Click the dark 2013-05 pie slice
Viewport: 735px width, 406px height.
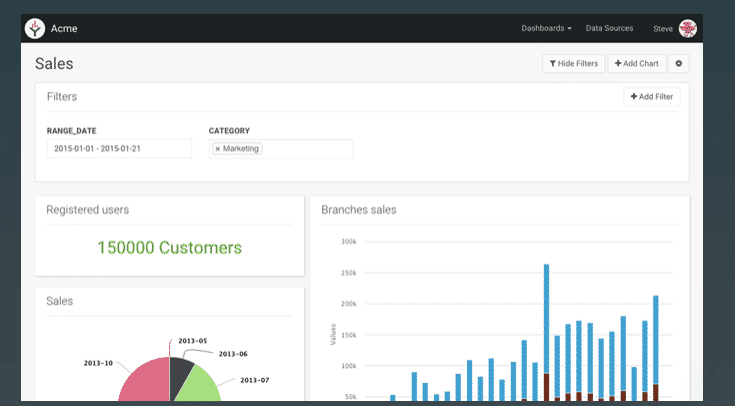click(180, 375)
